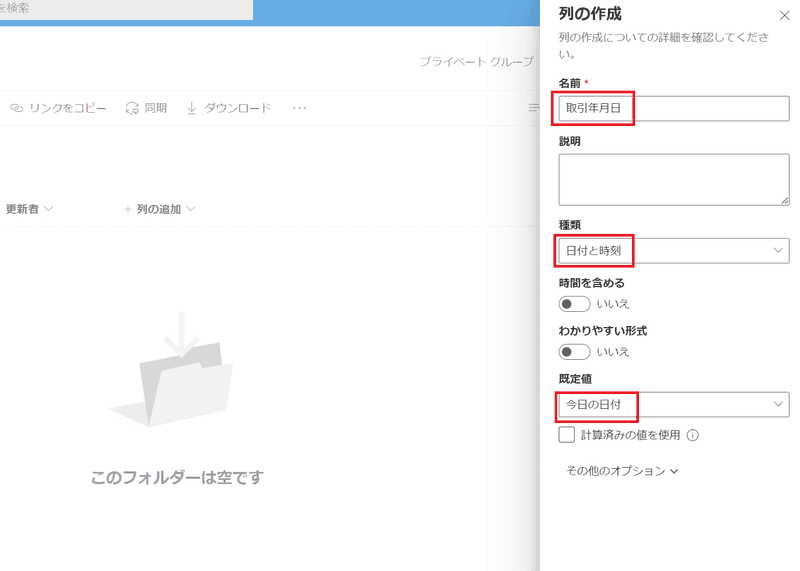Viewport: 800px width, 571px height.
Task: Click the plus icon for 列の追加
Action: coord(127,209)
